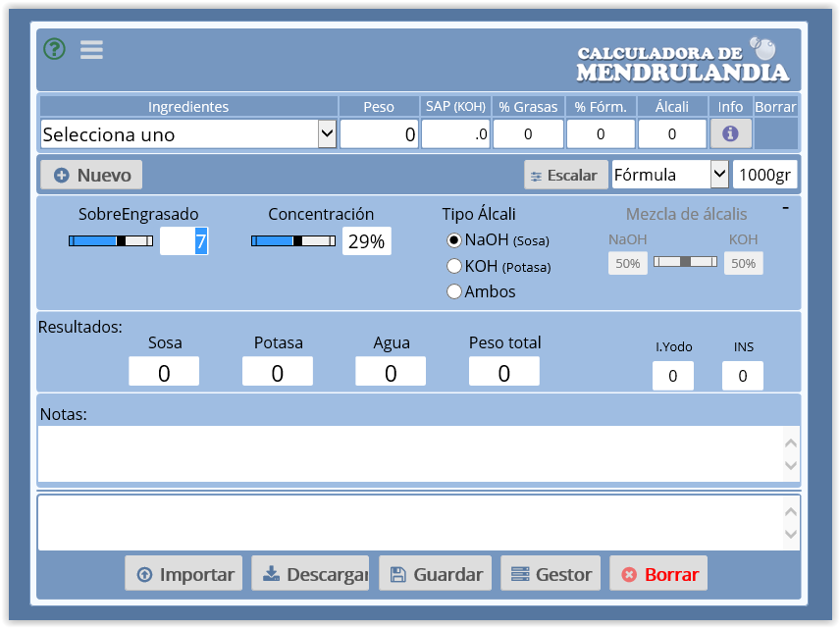
Task: Open the hamburger menu icon
Action: 91,50
